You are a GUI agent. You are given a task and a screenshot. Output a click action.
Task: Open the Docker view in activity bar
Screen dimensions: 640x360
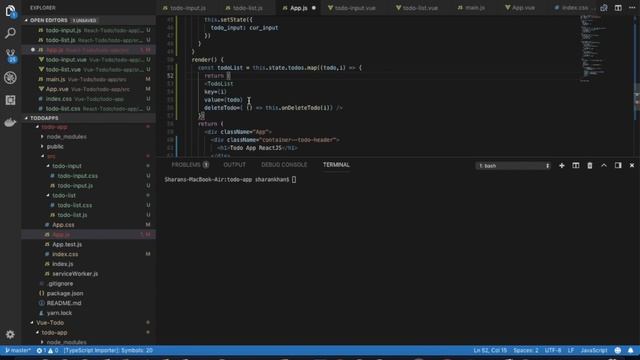(10, 122)
